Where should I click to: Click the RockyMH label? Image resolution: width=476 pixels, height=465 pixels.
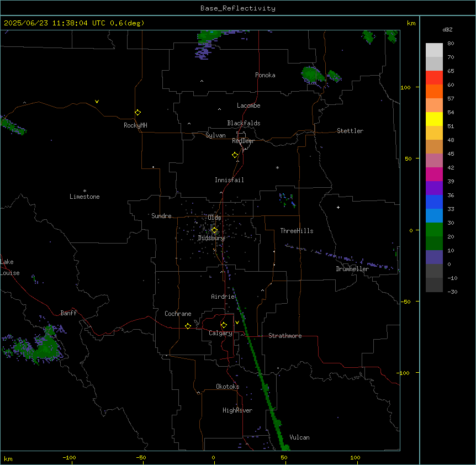tap(135, 125)
